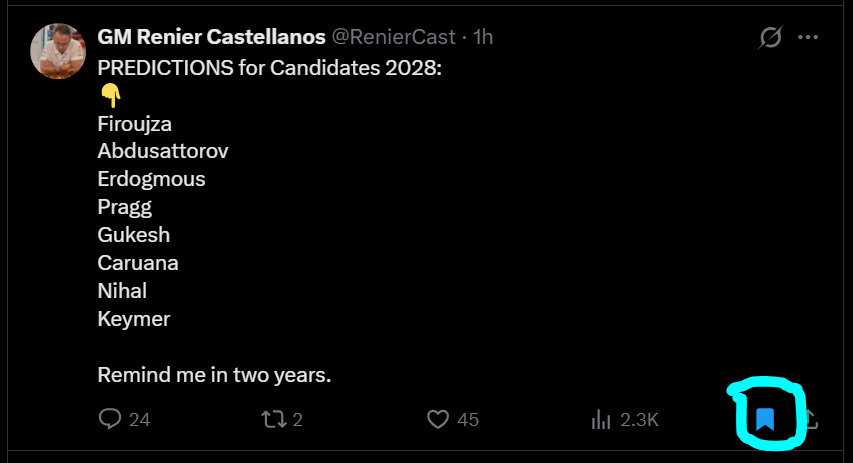Click the pointing-down hand emoji
This screenshot has height=463, width=853.
point(111,95)
